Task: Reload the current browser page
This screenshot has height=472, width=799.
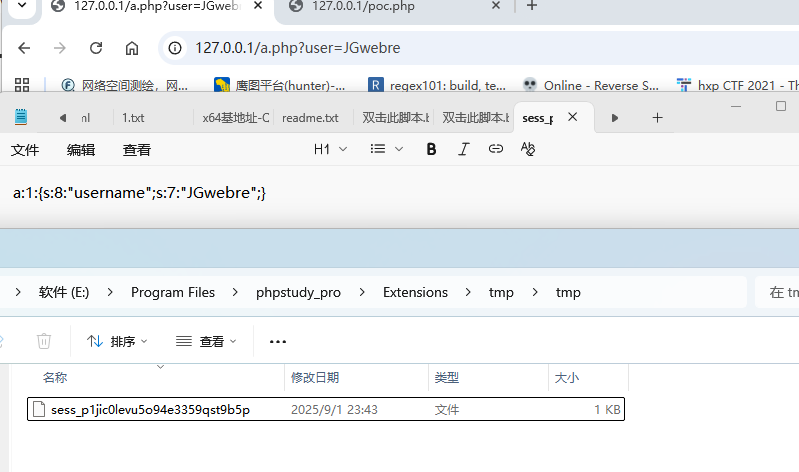Action: [x=96, y=48]
